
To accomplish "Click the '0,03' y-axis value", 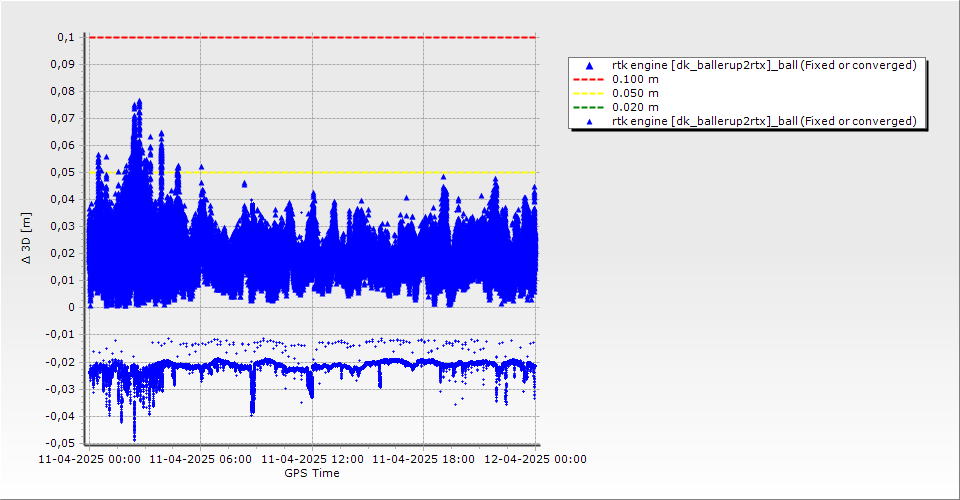I will click(63, 226).
